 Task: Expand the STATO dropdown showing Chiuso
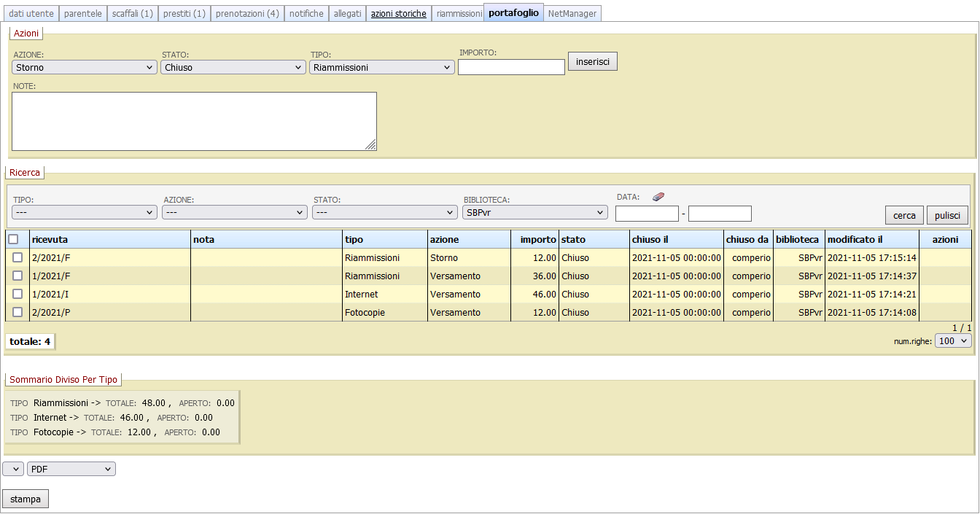tap(233, 67)
